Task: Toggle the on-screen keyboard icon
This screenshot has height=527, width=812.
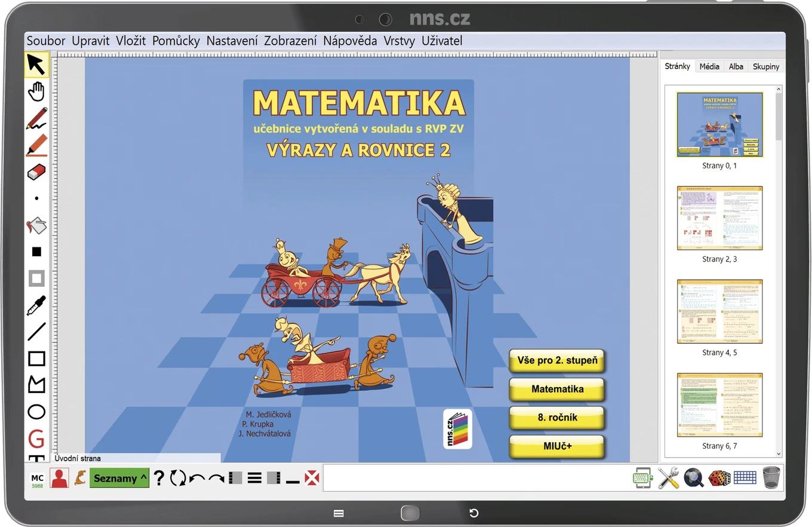Action: click(745, 477)
